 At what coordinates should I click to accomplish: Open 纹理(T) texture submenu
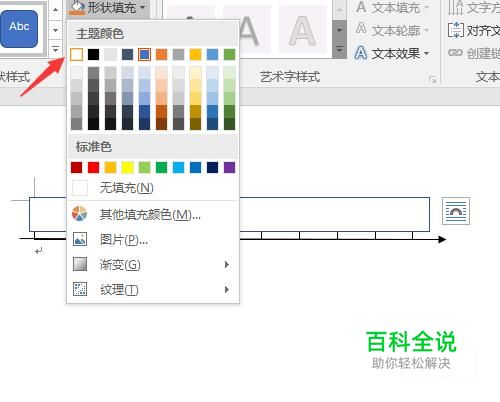pyautogui.click(x=153, y=289)
